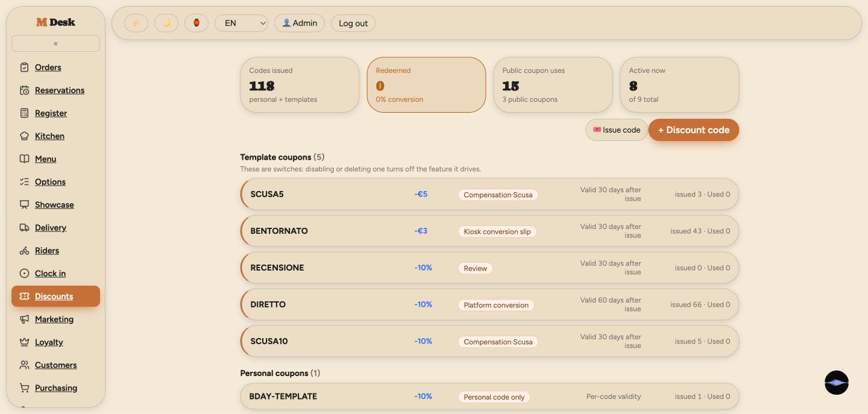868x414 pixels.
Task: Collapse the sidebar with the « button
Action: click(x=55, y=43)
